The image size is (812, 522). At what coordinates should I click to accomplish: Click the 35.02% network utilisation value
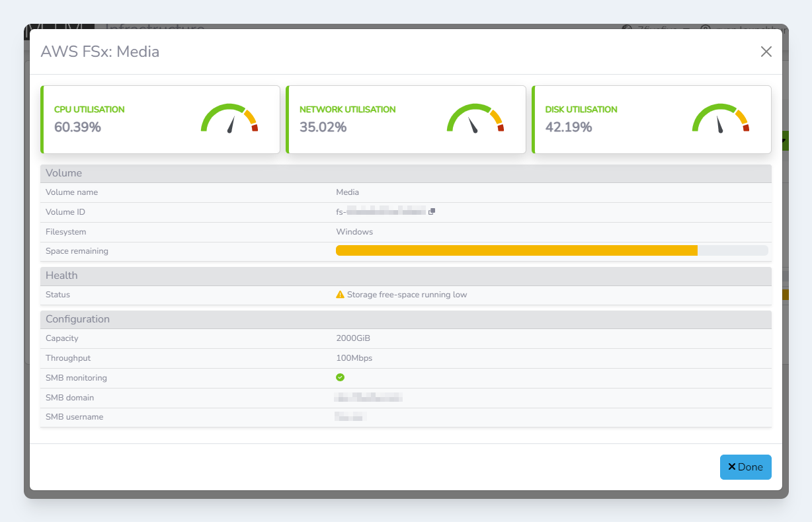[x=323, y=127]
